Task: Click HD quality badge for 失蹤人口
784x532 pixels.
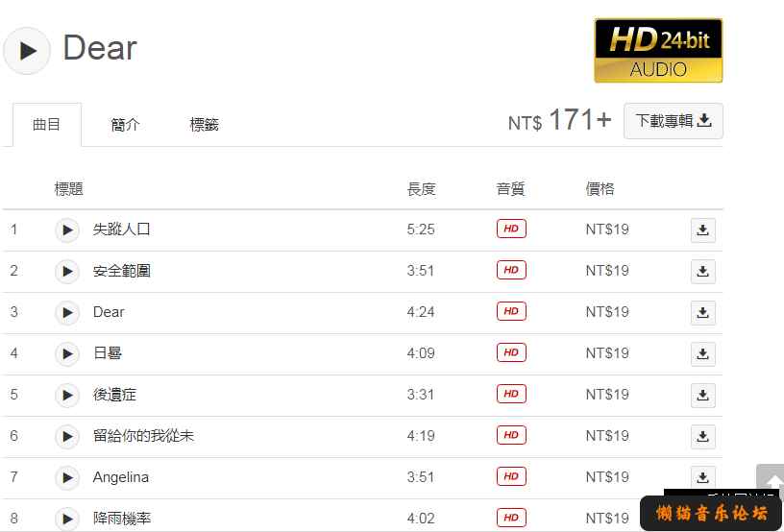Action: [x=511, y=229]
